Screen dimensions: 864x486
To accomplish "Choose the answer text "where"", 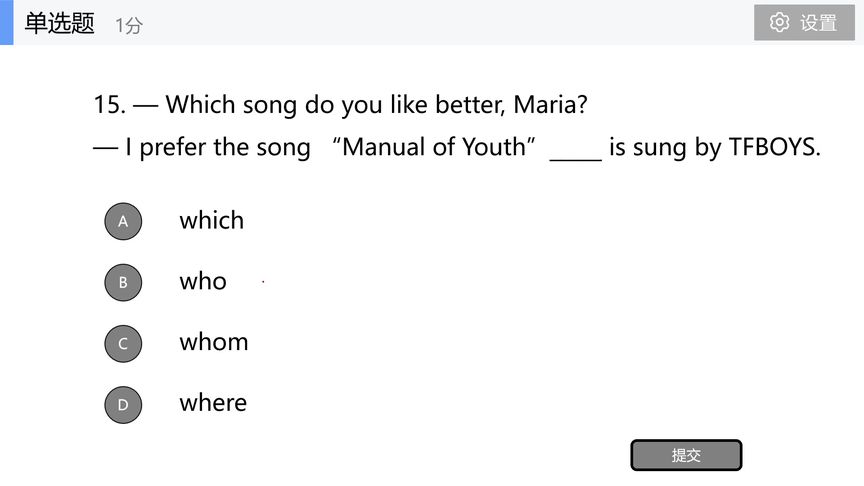I will [213, 403].
